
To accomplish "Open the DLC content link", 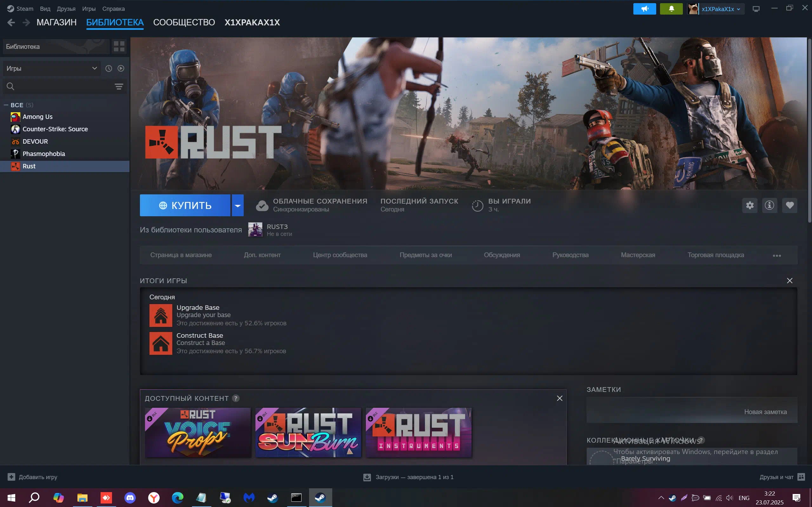I will 262,255.
